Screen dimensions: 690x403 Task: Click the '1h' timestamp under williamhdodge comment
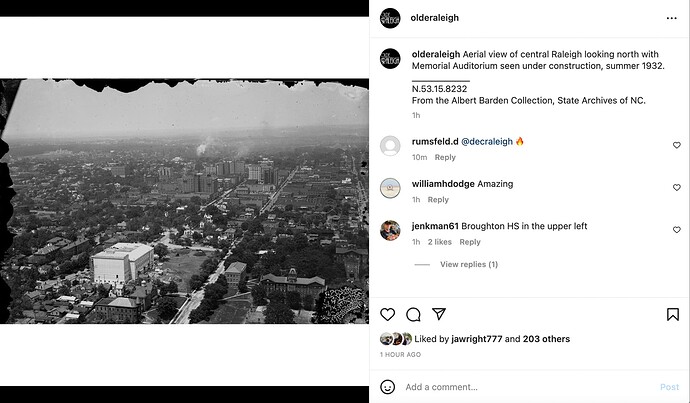416,199
